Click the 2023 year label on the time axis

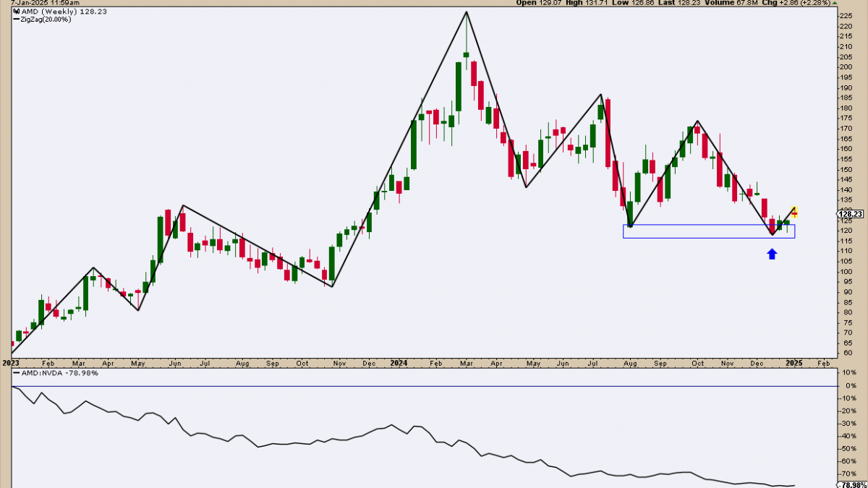(x=10, y=362)
